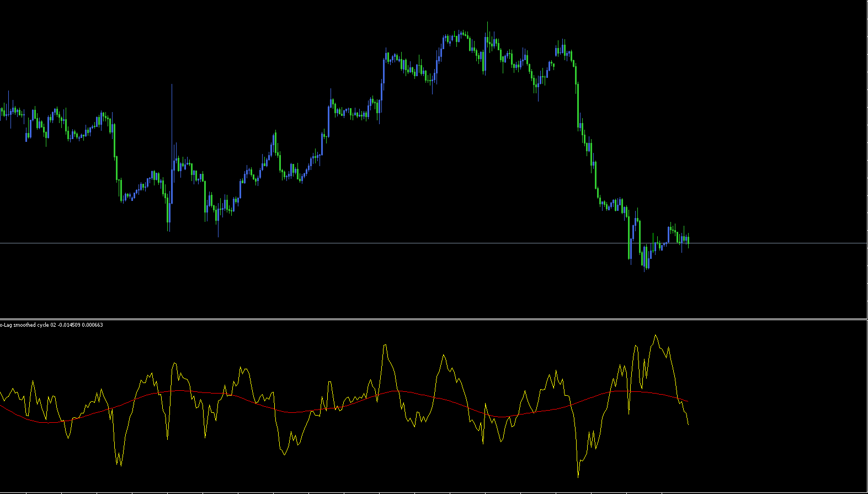Click empty indicator area right of the lines
The height and width of the screenshot is (494, 868).
[773, 408]
